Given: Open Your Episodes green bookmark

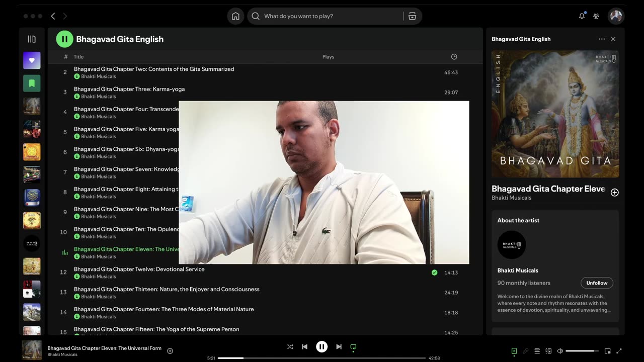Looking at the screenshot, I should pyautogui.click(x=32, y=83).
